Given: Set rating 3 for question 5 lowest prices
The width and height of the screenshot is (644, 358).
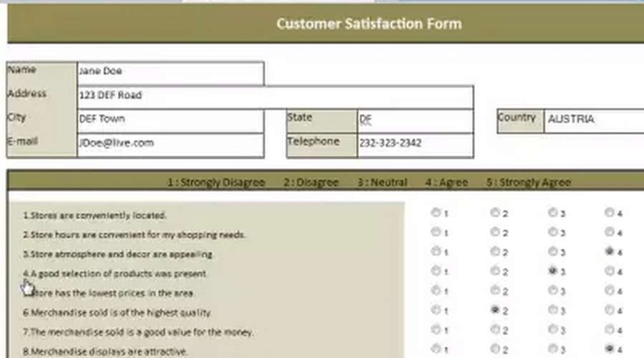Looking at the screenshot, I should [x=553, y=290].
